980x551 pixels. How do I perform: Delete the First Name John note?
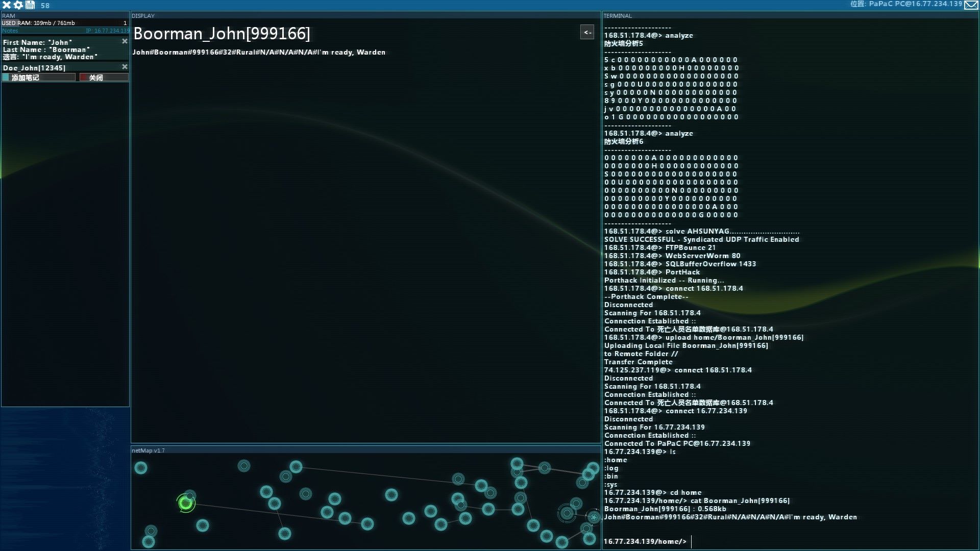(125, 41)
